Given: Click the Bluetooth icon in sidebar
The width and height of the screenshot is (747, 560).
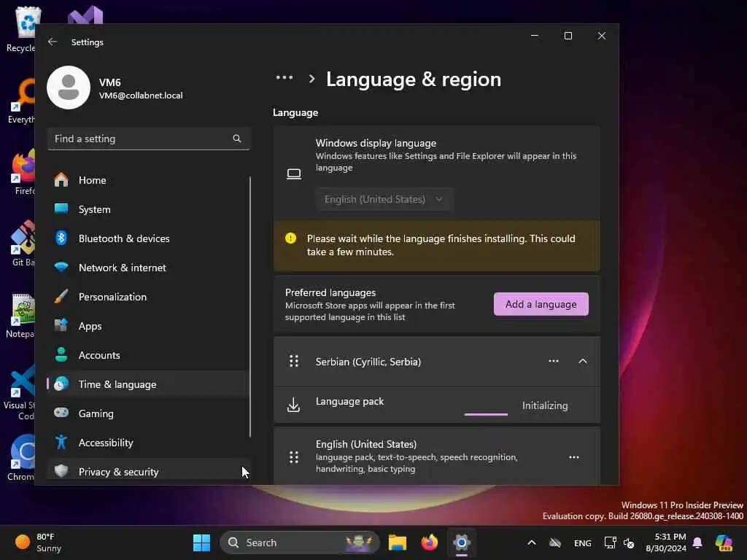Looking at the screenshot, I should click(x=61, y=238).
